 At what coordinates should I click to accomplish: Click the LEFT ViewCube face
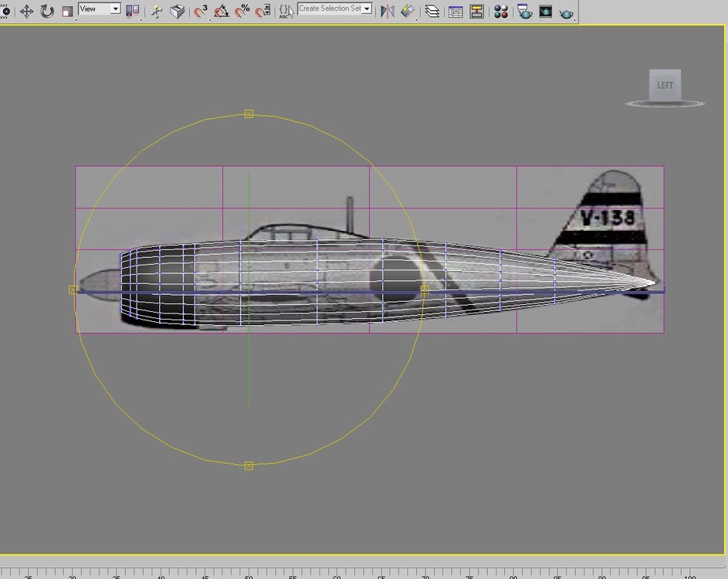[x=665, y=85]
